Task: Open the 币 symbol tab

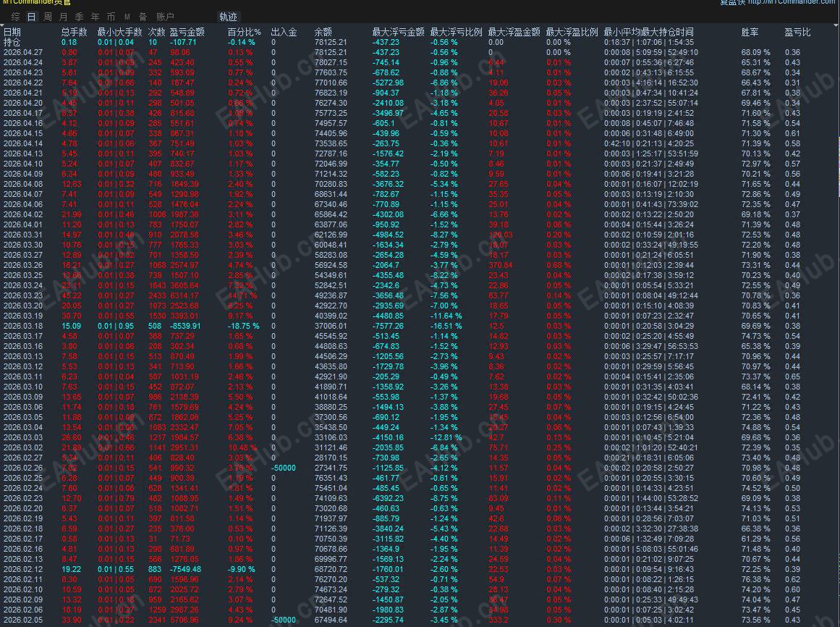Action: pos(111,17)
